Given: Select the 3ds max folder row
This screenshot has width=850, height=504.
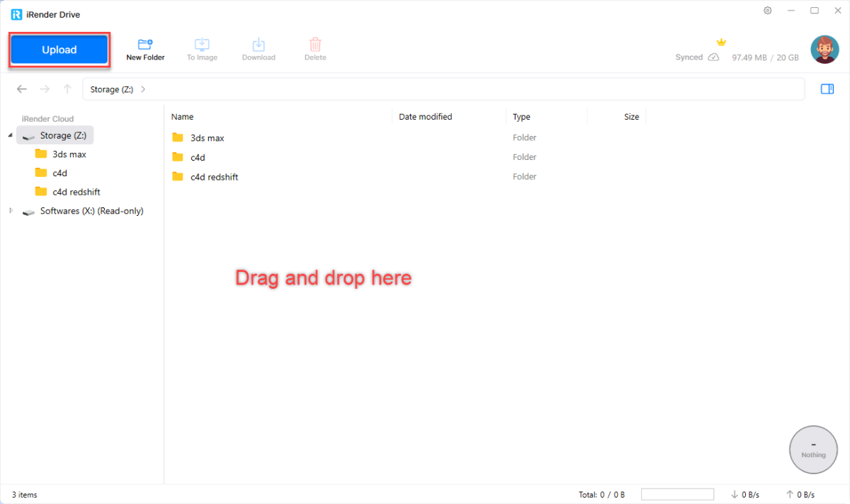Looking at the screenshot, I should (x=207, y=138).
